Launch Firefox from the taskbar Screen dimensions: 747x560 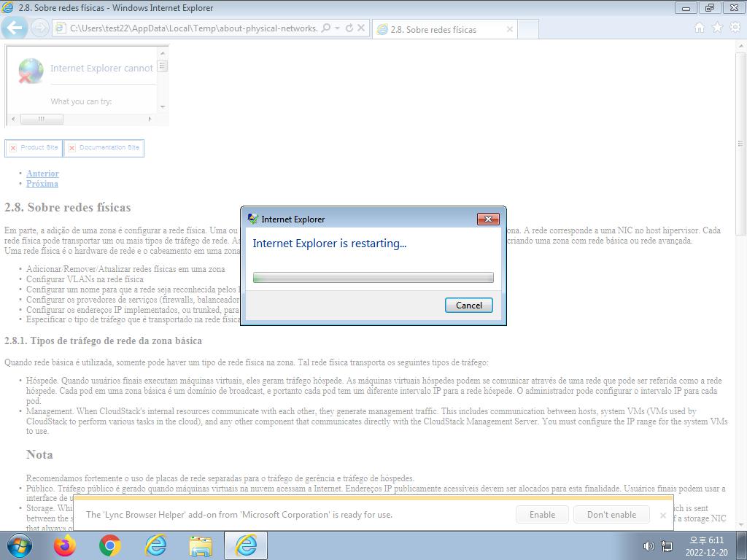pyautogui.click(x=65, y=545)
